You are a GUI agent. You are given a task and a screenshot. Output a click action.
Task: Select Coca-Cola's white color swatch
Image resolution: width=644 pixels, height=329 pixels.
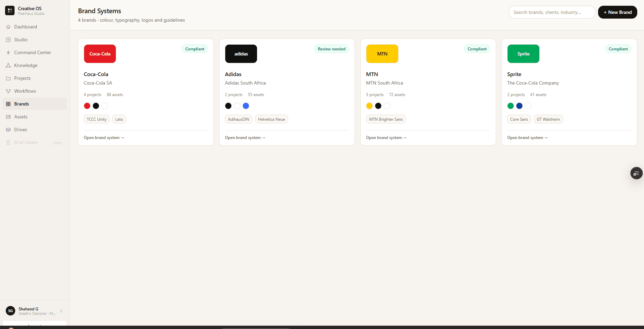(105, 106)
